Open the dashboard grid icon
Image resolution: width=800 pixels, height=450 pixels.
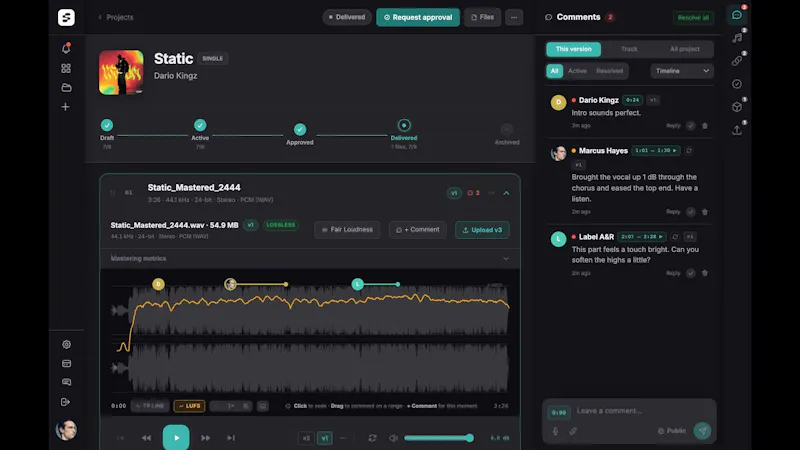pos(66,68)
